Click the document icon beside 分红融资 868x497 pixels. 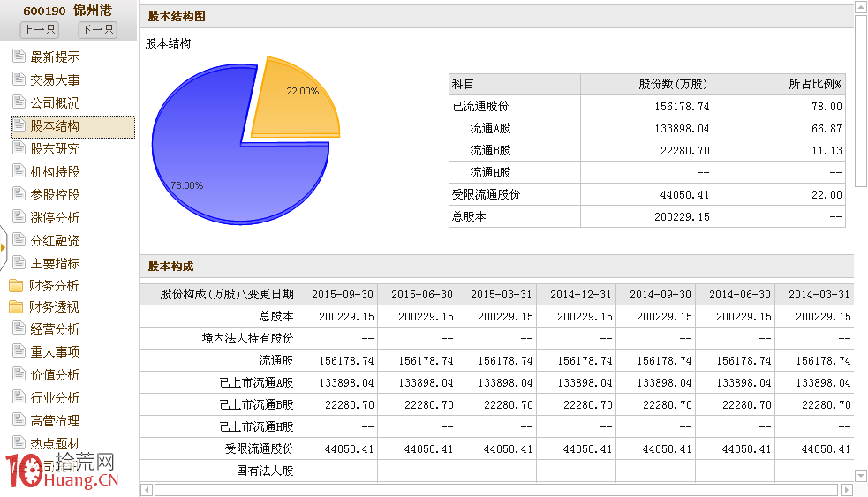point(19,239)
